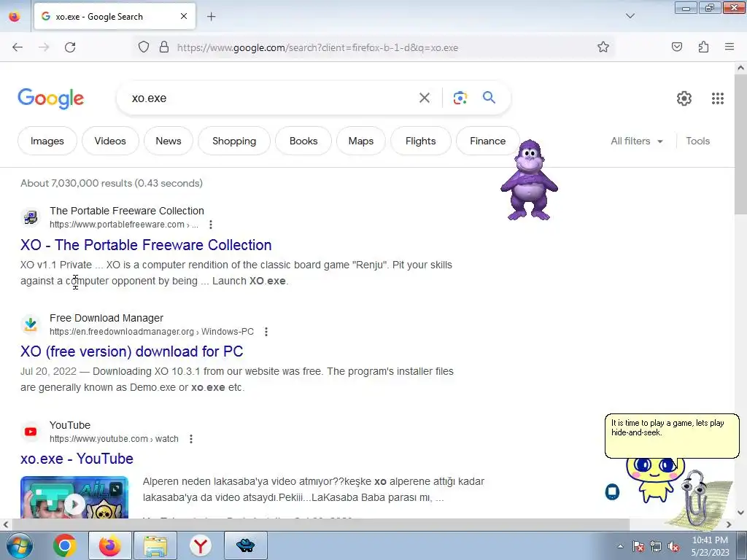Click the Free Download Manager favicon

[31, 324]
